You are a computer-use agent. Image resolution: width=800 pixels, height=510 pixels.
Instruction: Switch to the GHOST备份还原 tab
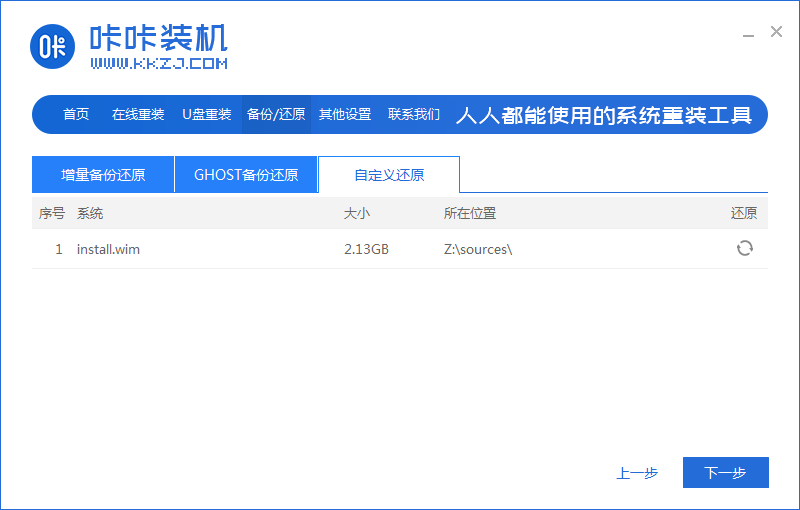click(246, 175)
